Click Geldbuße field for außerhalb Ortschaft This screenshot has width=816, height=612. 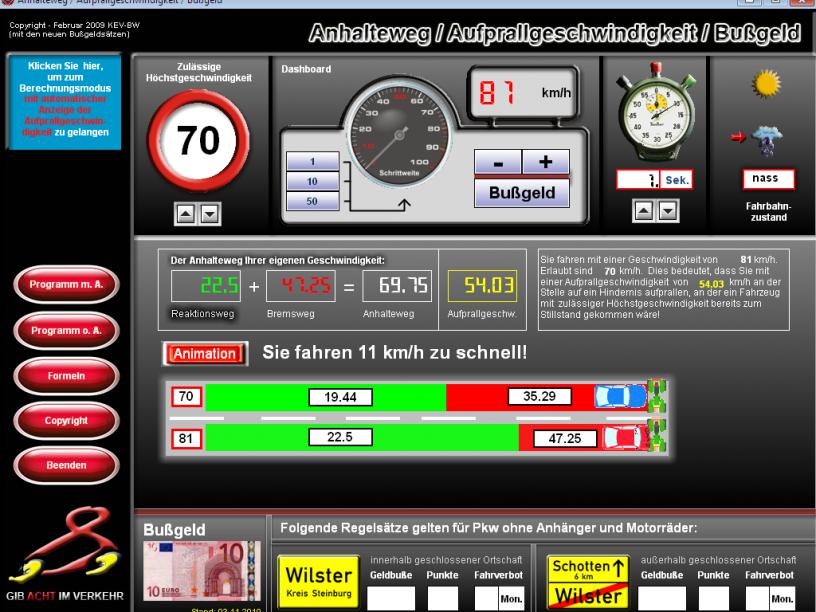(661, 598)
